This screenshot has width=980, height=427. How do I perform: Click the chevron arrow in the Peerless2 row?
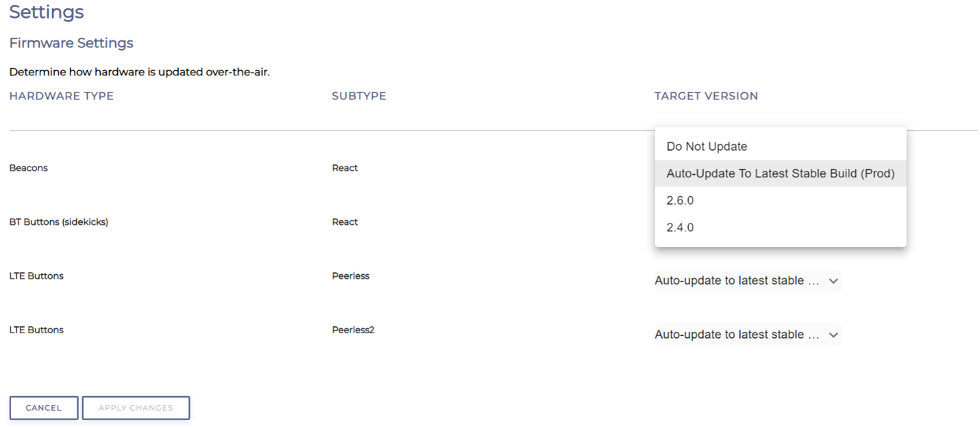(x=833, y=335)
